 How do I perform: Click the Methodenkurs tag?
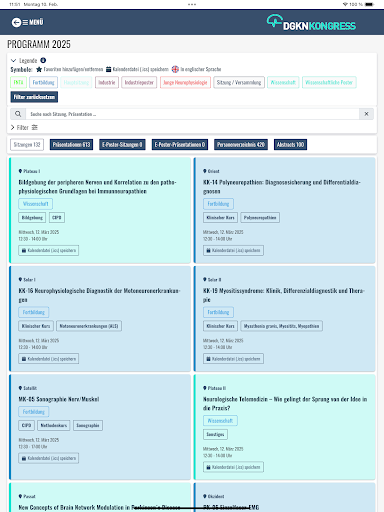tap(54, 425)
